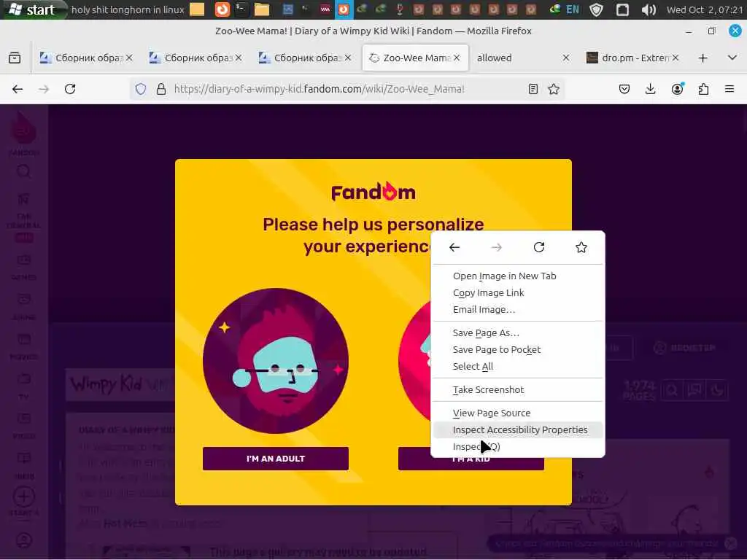The width and height of the screenshot is (747, 560).
Task: Open the Pocket save icon in toolbar
Action: tap(624, 89)
